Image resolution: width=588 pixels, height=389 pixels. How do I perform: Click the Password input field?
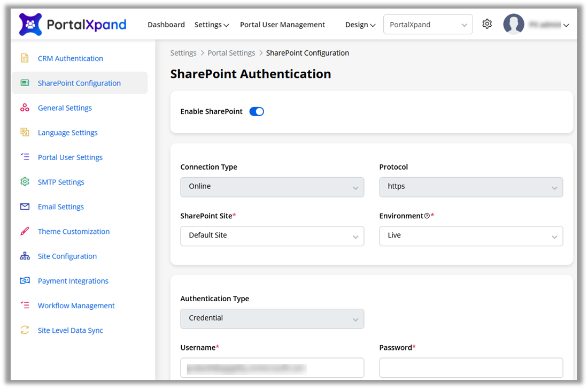[471, 368]
